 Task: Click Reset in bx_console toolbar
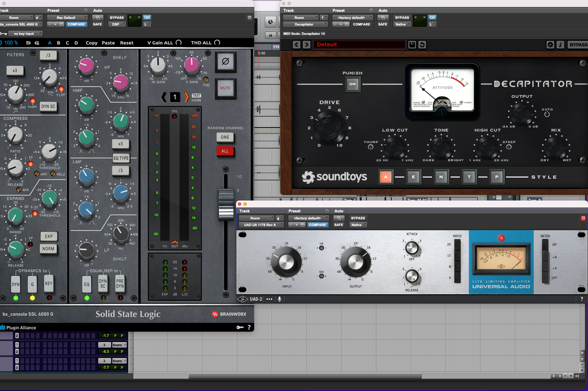127,43
